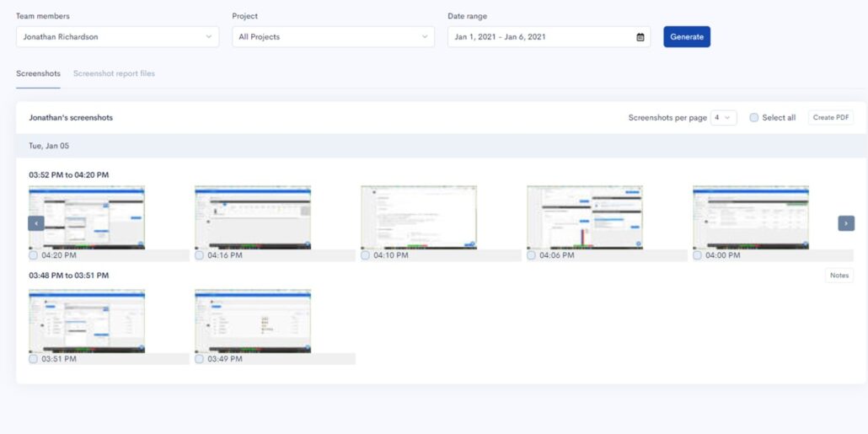868x434 pixels.
Task: View the 04:00 PM screenshot thumbnail
Action: pyautogui.click(x=750, y=217)
